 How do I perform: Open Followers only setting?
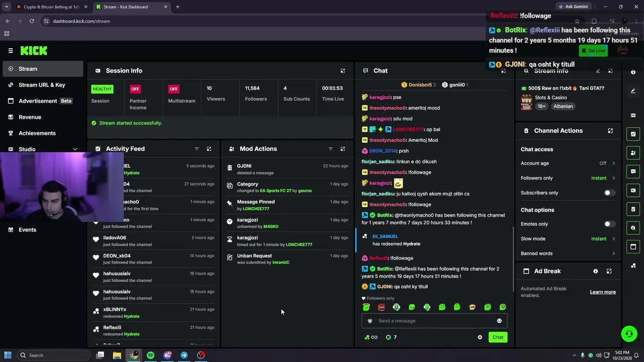pos(568,178)
